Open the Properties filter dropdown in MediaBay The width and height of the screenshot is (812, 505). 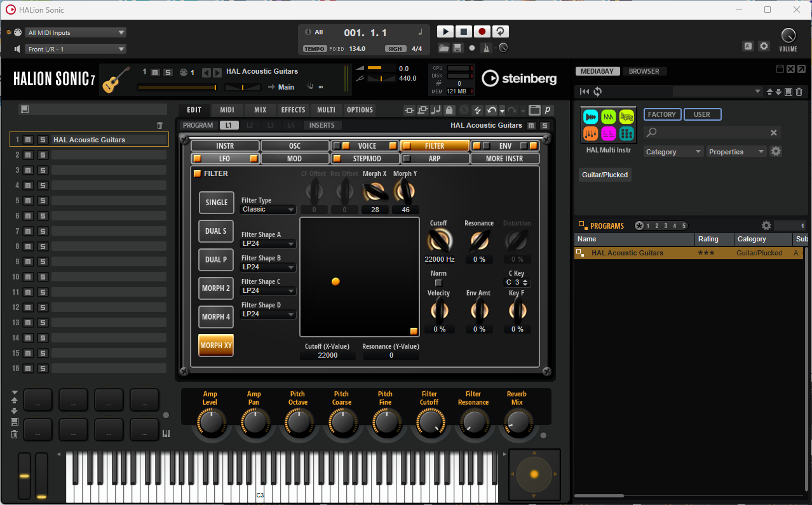pos(736,152)
